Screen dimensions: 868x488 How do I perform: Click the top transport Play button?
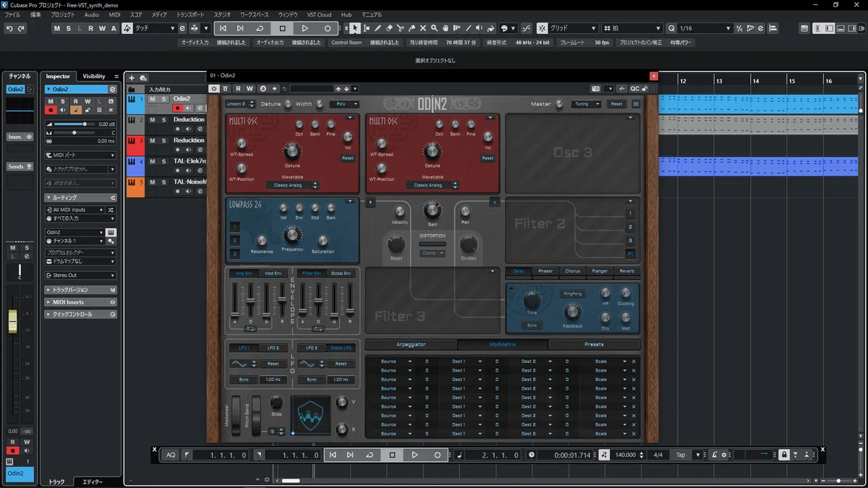[x=305, y=28]
